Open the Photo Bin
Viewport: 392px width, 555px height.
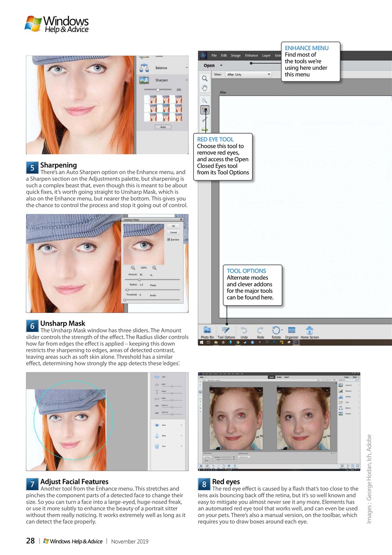click(206, 330)
